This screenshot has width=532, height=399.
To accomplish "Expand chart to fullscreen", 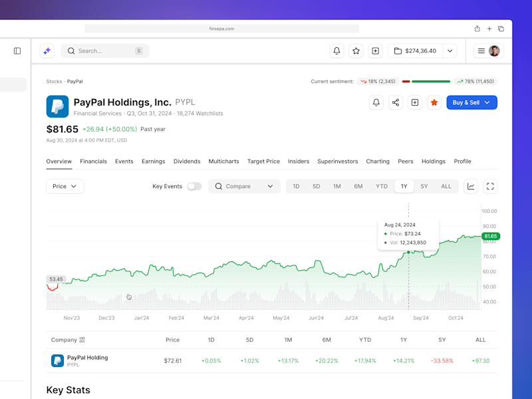I will [490, 186].
